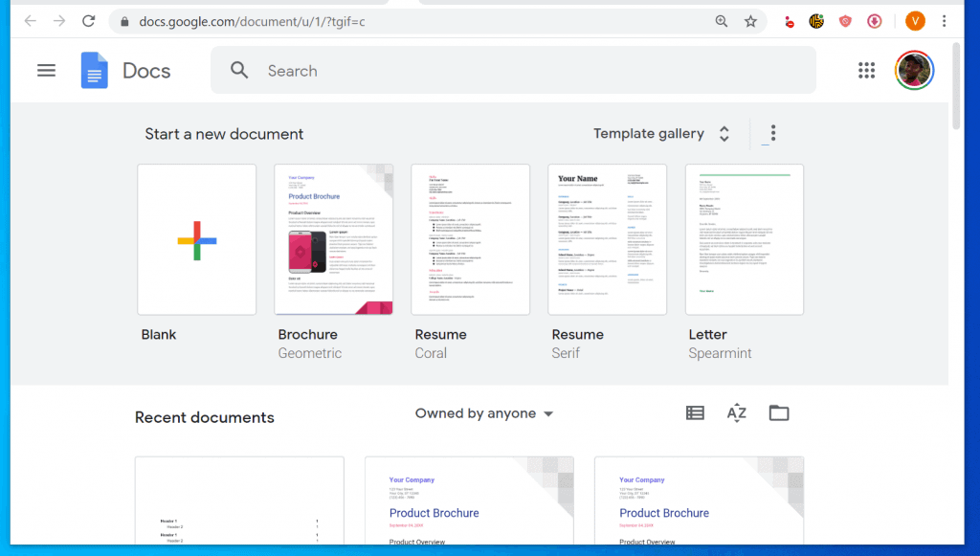Open the Letter Spearmint template
Image resolution: width=980 pixels, height=556 pixels.
point(744,239)
